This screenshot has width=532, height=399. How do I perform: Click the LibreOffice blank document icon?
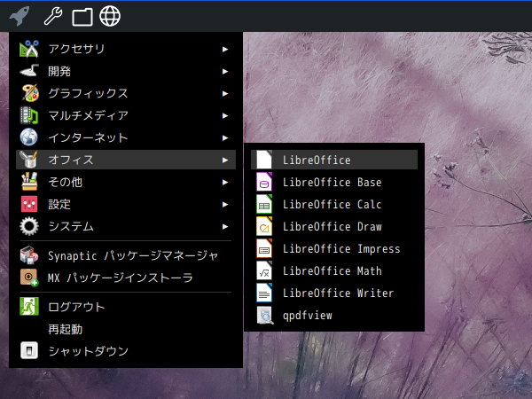(264, 160)
